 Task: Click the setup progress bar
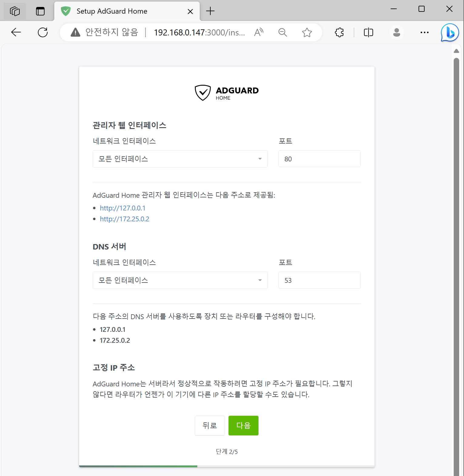227,466
